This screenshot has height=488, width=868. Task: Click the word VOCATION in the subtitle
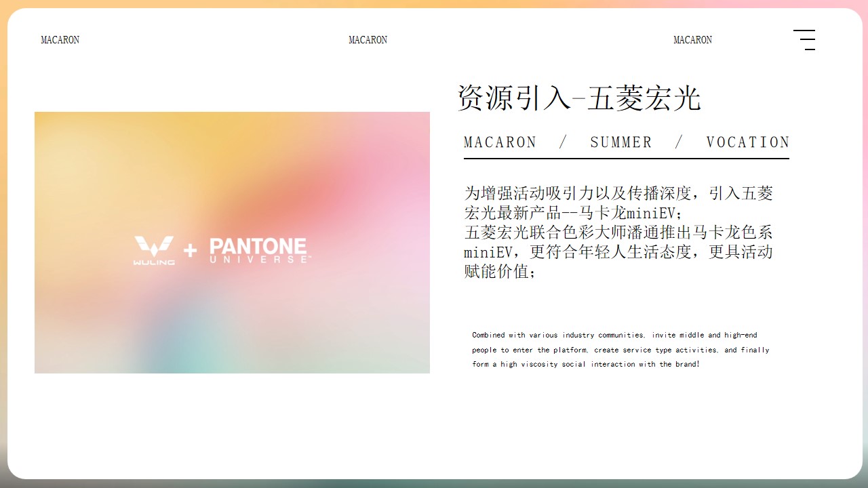[x=748, y=142]
